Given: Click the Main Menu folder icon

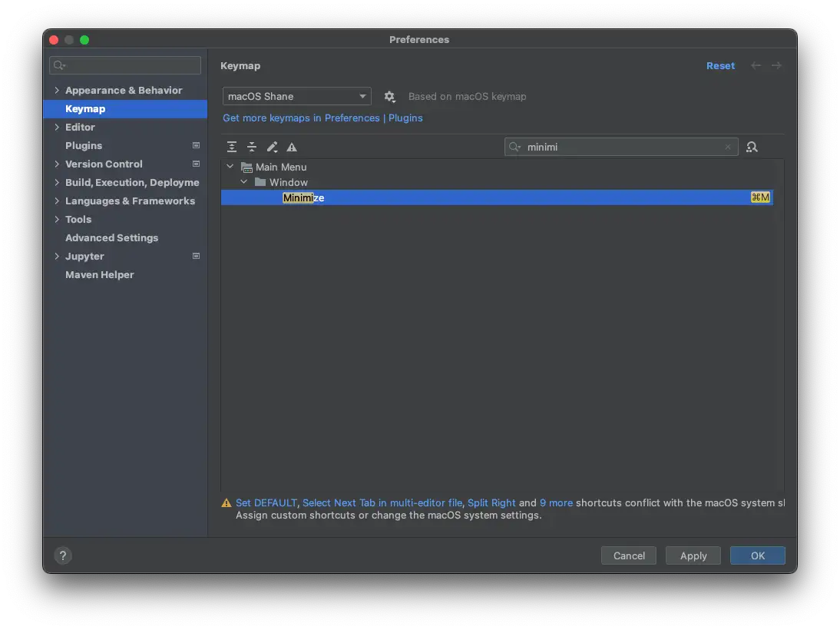Looking at the screenshot, I should pos(246,167).
